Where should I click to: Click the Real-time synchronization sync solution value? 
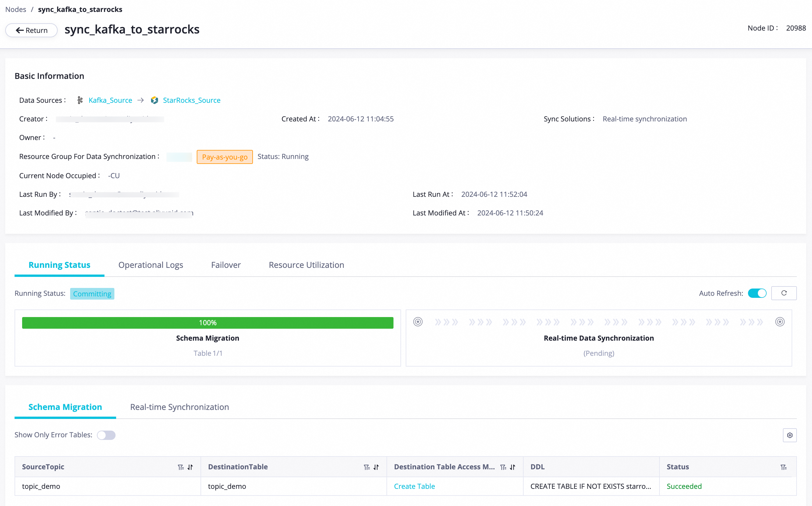click(x=645, y=119)
